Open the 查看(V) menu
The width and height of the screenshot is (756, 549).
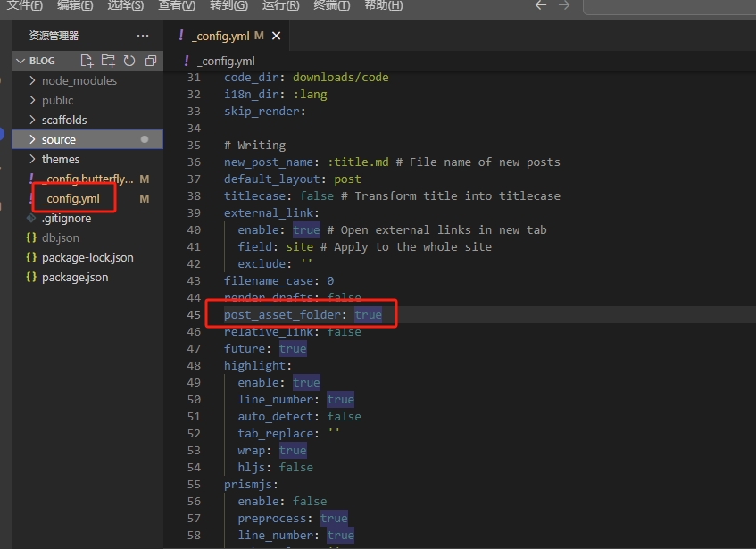177,5
